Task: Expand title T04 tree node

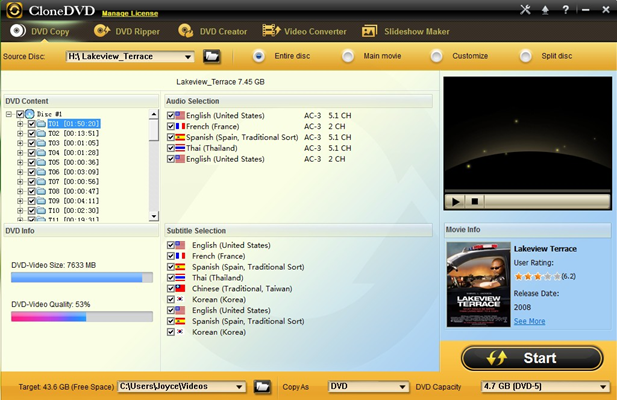Action: click(20, 153)
